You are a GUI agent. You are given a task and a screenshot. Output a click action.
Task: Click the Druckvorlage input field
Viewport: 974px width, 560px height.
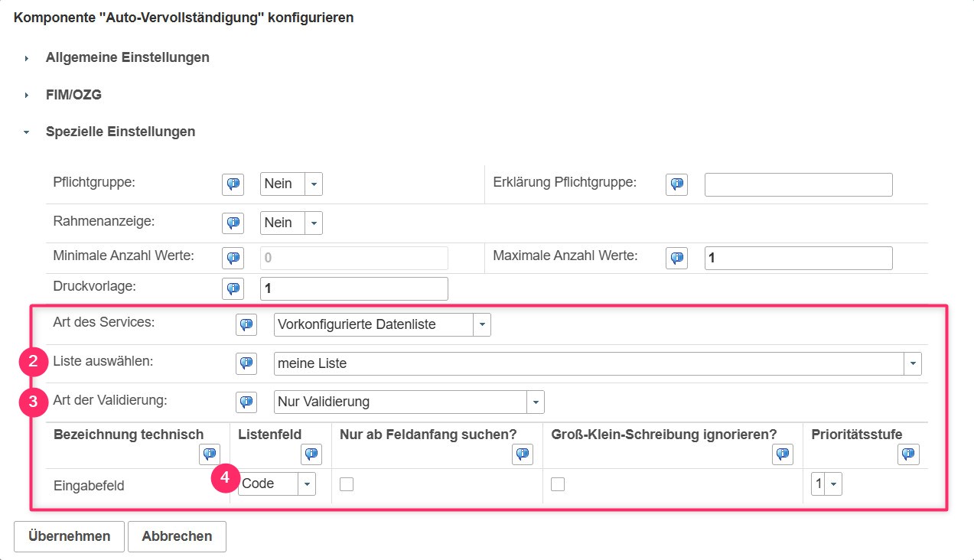pyautogui.click(x=354, y=288)
